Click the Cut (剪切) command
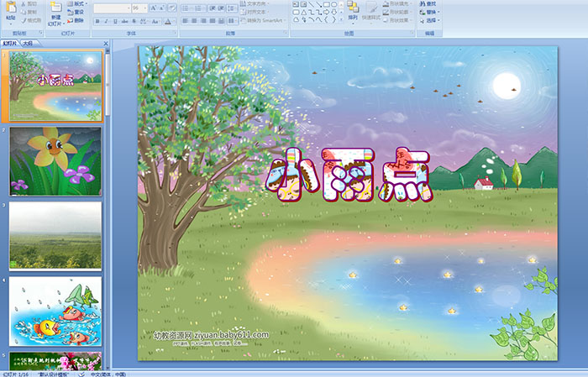Screen dimensions: 588x377 coord(29,3)
